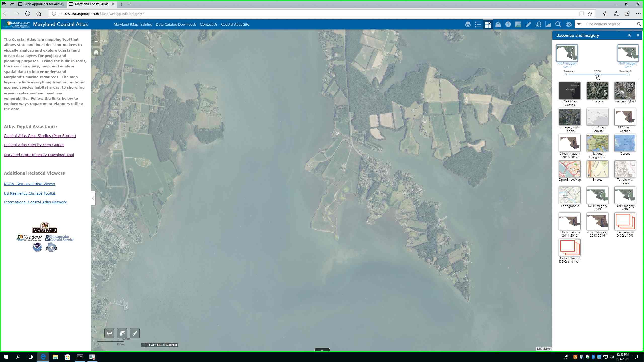The image size is (644, 362).
Task: Open the Add Data widget
Action: pyautogui.click(x=498, y=24)
